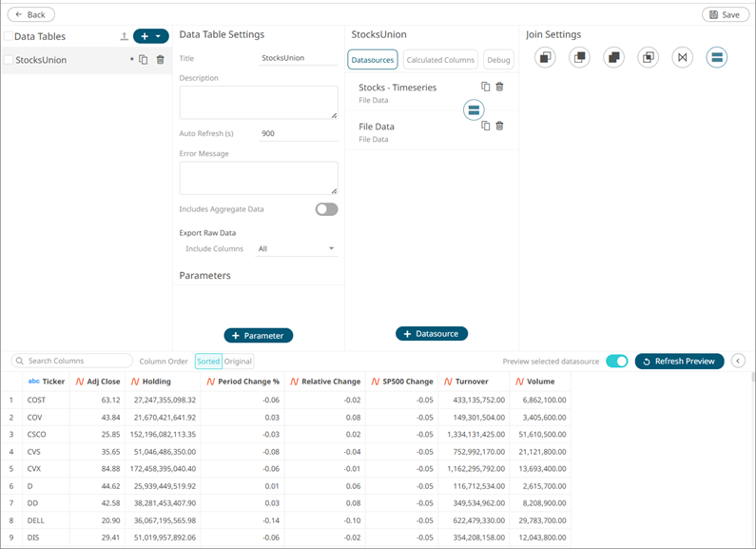Choose the first join type icon in Join Settings
The height and width of the screenshot is (549, 756).
[545, 57]
